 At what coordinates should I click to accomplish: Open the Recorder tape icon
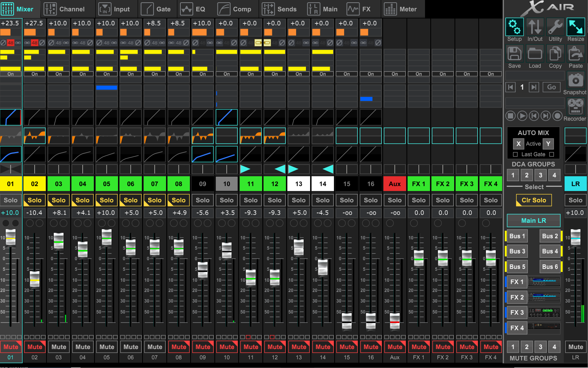point(575,107)
